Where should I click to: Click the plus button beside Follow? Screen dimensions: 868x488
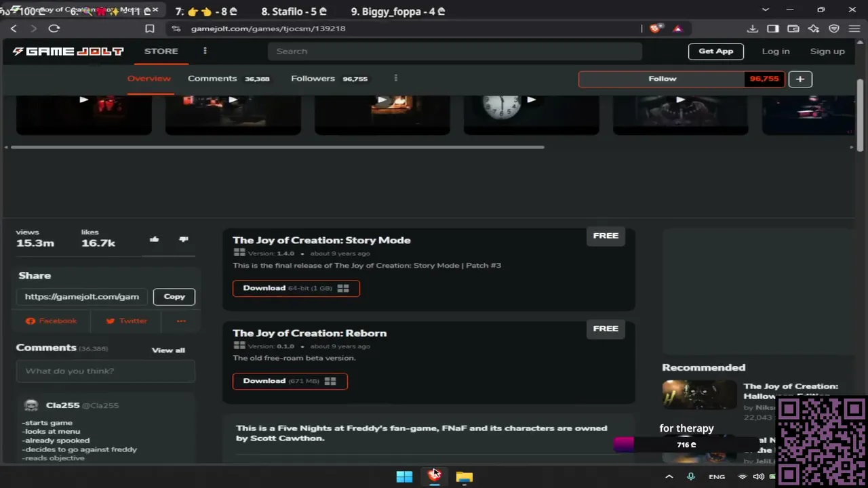coord(800,79)
